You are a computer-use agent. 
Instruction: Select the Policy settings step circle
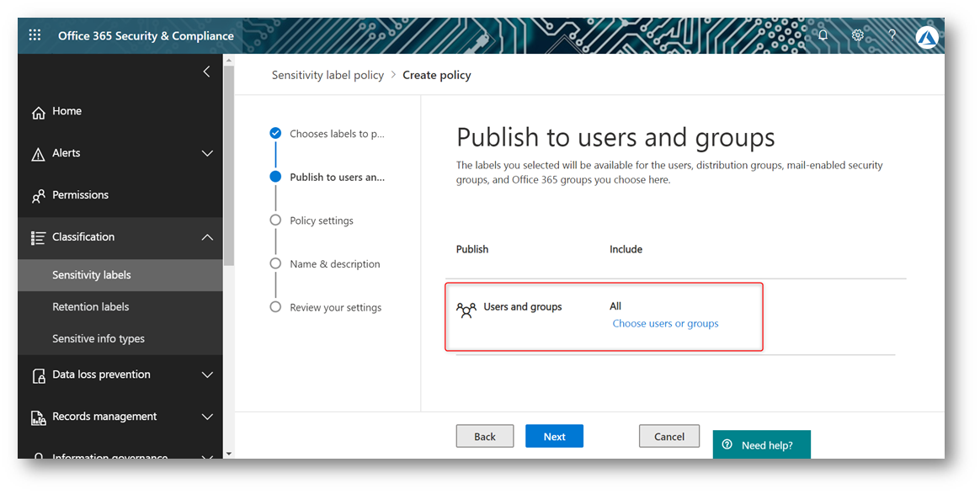[275, 220]
